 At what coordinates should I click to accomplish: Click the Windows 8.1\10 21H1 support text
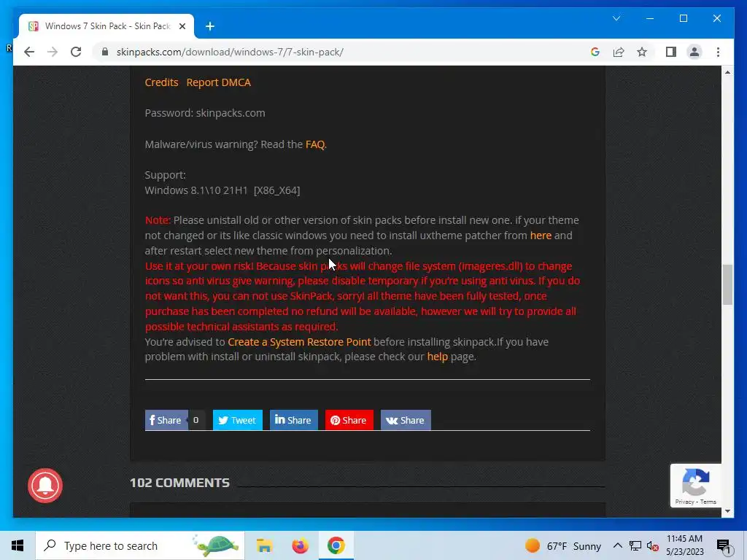(x=222, y=190)
